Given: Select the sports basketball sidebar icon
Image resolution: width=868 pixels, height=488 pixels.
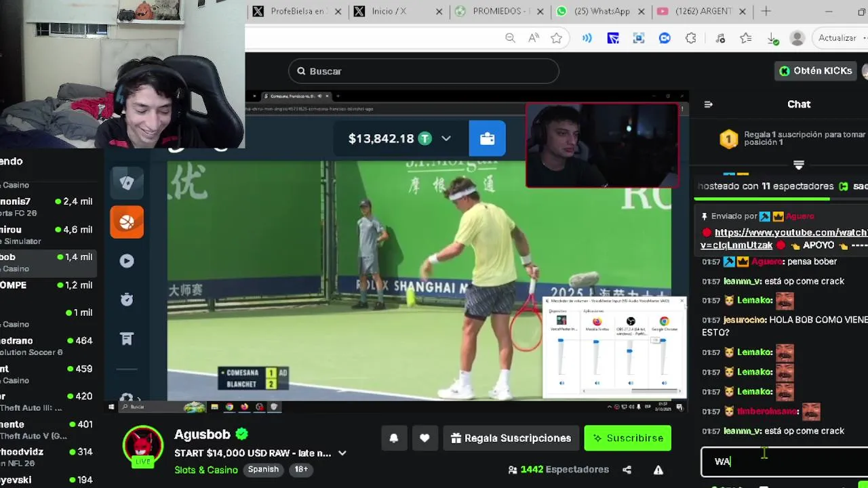Looking at the screenshot, I should 127,222.
